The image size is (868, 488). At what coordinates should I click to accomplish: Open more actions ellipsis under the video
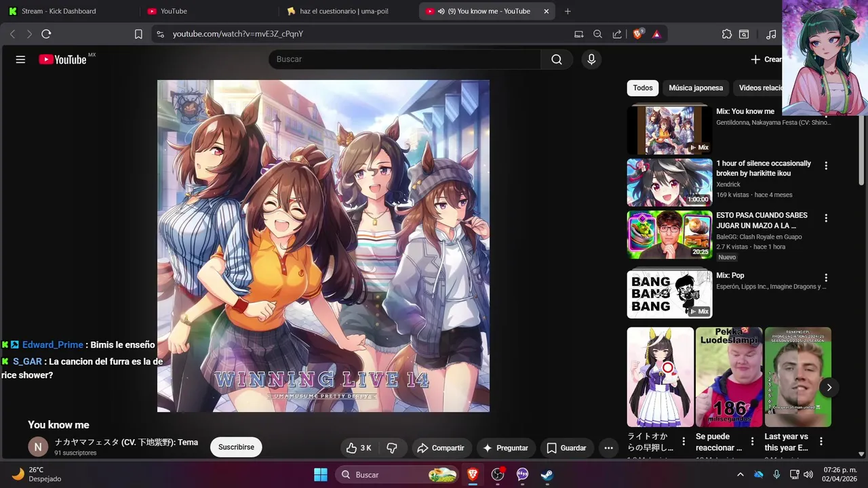(608, 448)
